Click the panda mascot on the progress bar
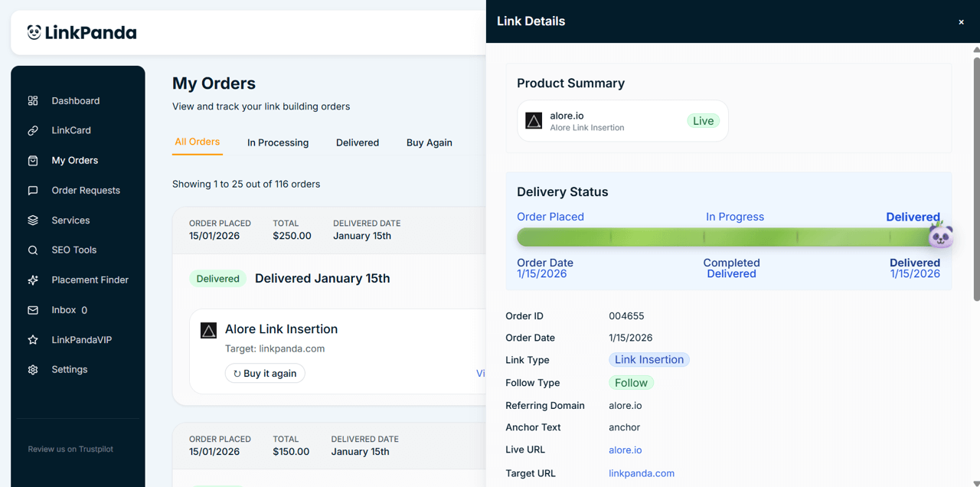980x487 pixels. point(940,235)
